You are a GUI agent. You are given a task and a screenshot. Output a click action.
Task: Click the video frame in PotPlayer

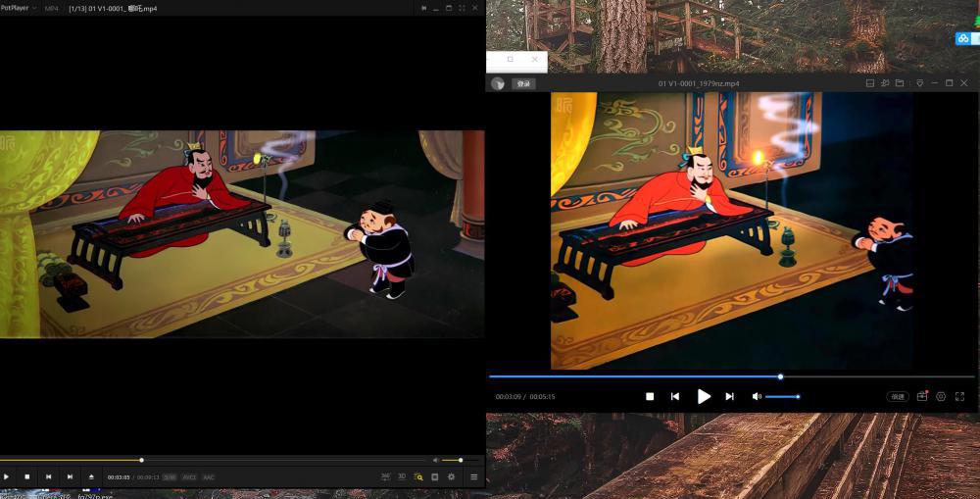click(x=242, y=234)
